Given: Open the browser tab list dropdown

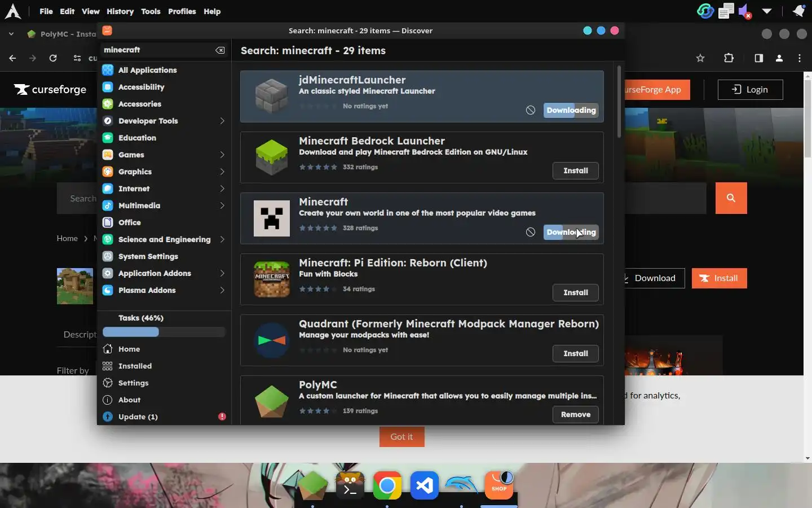Looking at the screenshot, I should [x=11, y=34].
